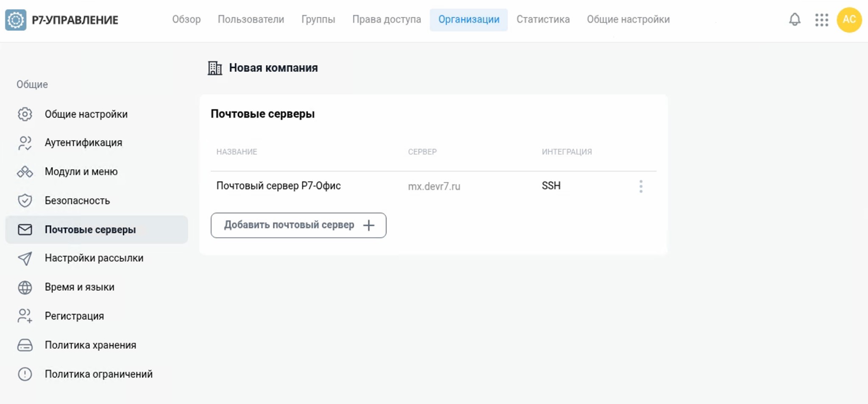Click the Политика хранения drive icon
Viewport: 868px width, 404px height.
25,345
